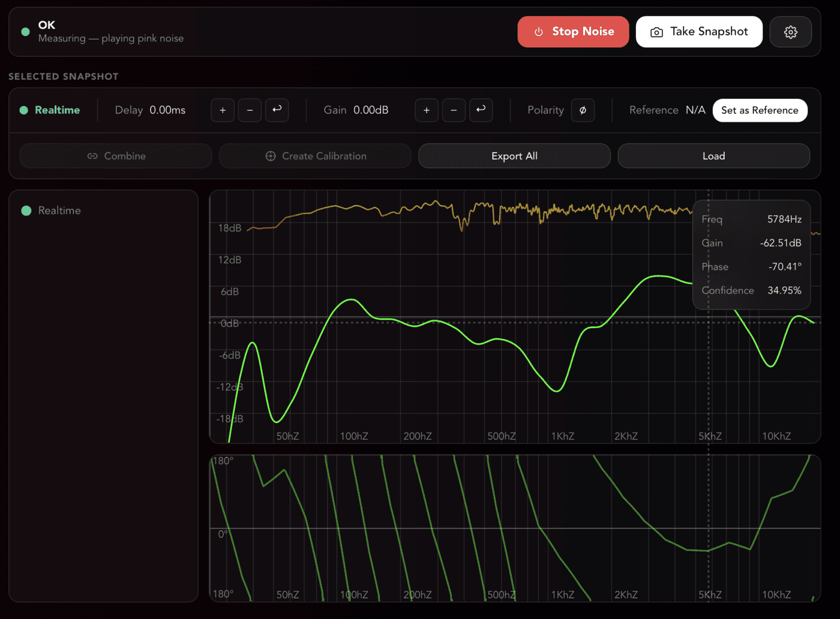The image size is (840, 619).
Task: Click the 18dB axis label
Action: click(x=230, y=228)
